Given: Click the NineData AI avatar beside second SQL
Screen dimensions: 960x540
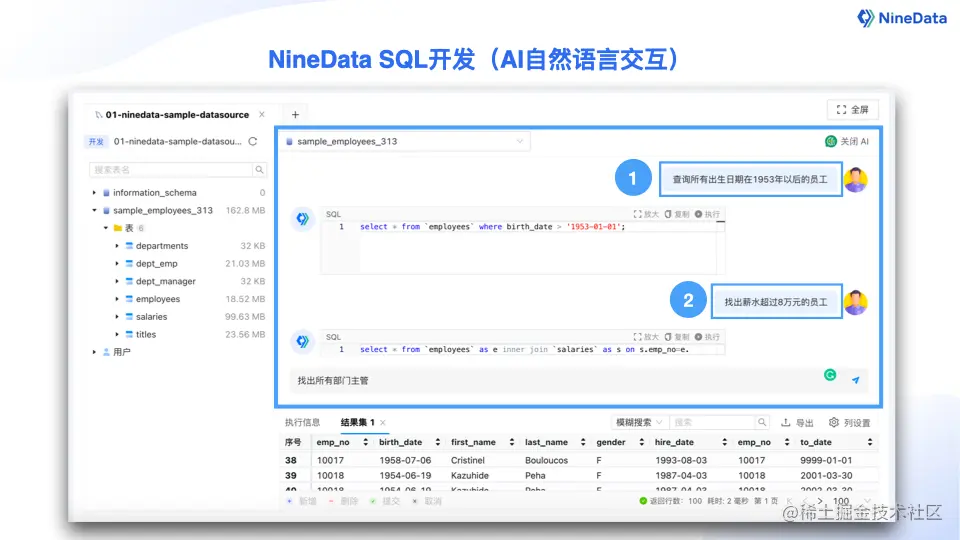Looking at the screenshot, I should point(302,341).
